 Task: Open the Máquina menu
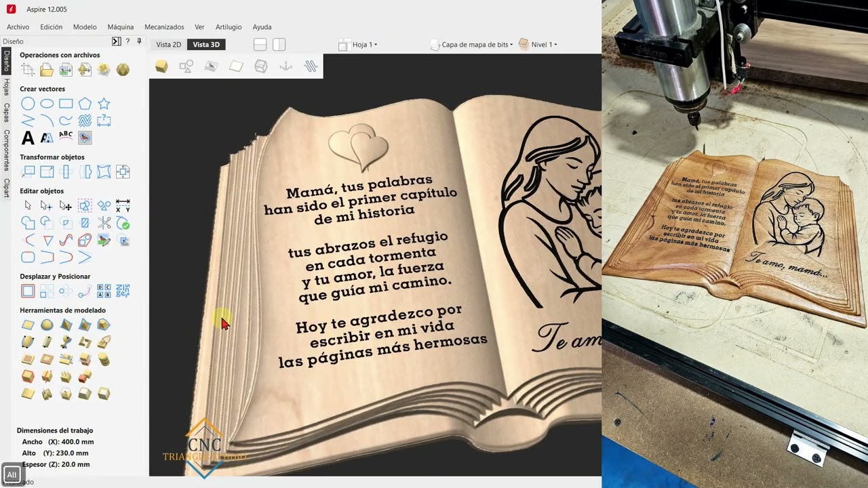pos(121,27)
